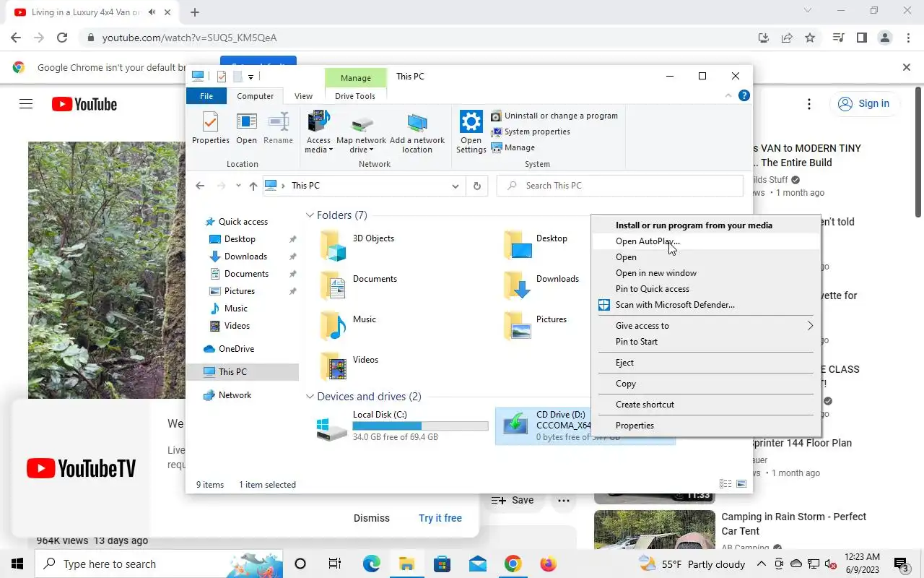Click the Properties icon in the Computer ribbon
924x578 pixels.
pyautogui.click(x=210, y=129)
